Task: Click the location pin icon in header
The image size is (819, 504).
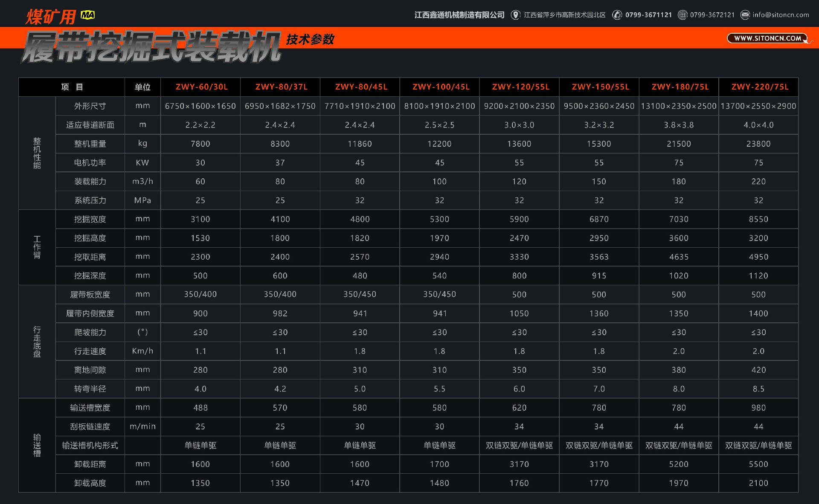Action: pyautogui.click(x=515, y=15)
